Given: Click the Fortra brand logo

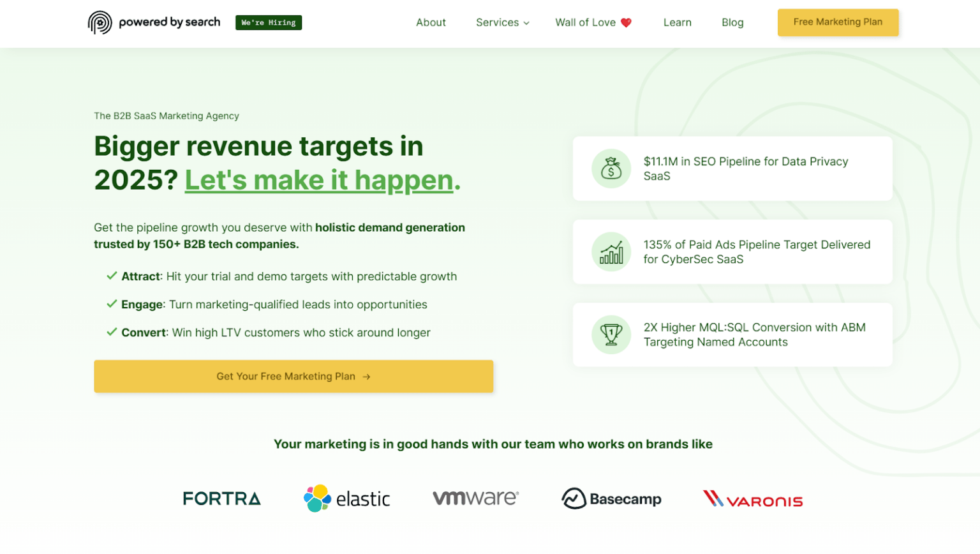Looking at the screenshot, I should pos(221,498).
